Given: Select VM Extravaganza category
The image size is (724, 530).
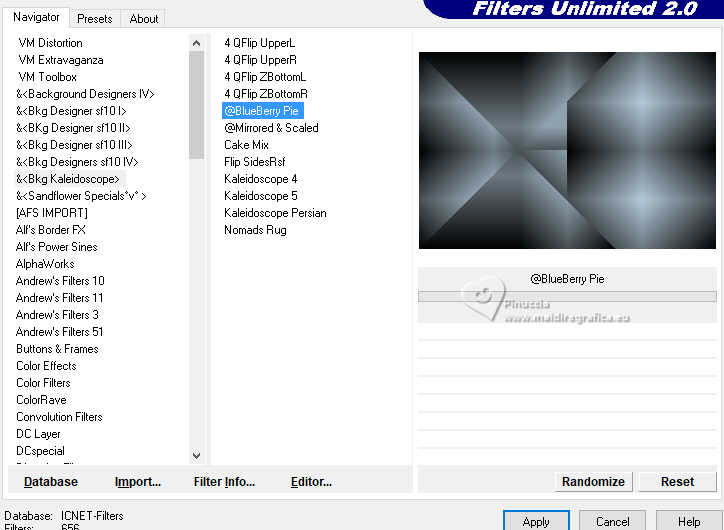Looking at the screenshot, I should pos(60,60).
